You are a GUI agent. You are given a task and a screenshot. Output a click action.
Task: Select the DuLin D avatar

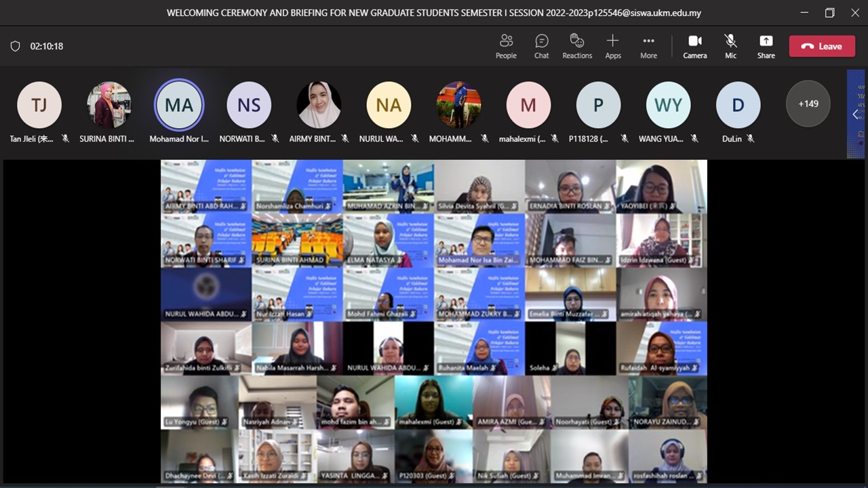pyautogui.click(x=738, y=105)
